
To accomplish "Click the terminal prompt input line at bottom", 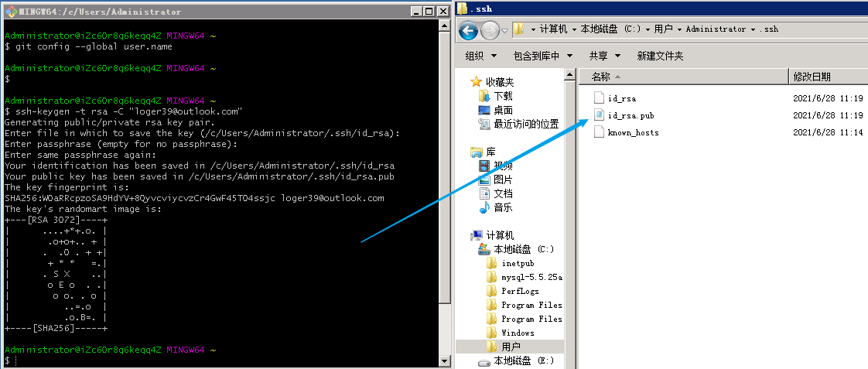I will tap(221, 360).
